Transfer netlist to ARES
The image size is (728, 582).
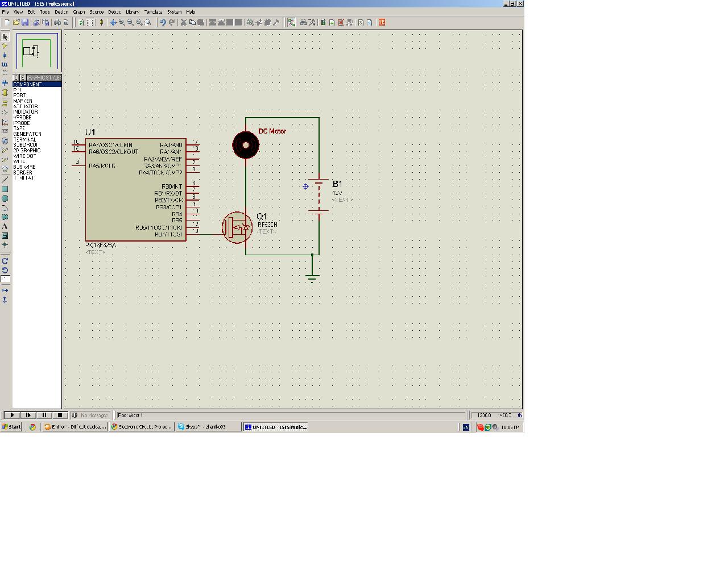(382, 22)
